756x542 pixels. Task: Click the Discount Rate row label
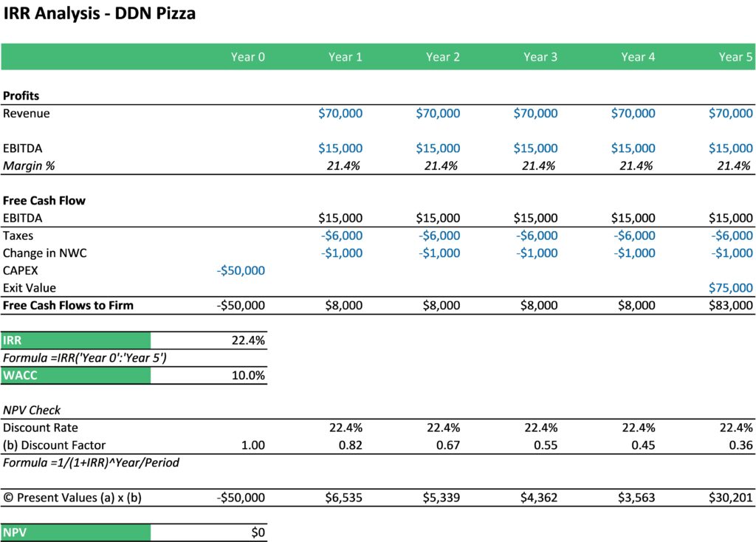(x=40, y=428)
